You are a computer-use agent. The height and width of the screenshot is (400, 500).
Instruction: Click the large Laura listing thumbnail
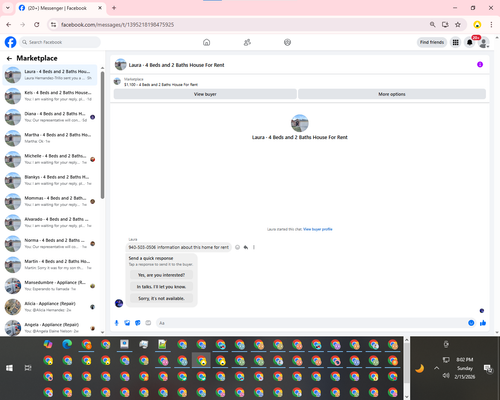(x=300, y=123)
